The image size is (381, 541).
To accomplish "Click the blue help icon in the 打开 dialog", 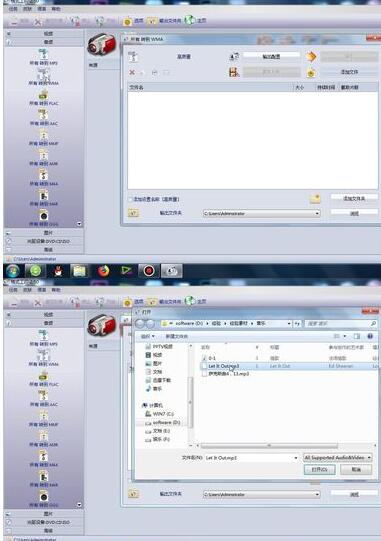I will [x=370, y=336].
